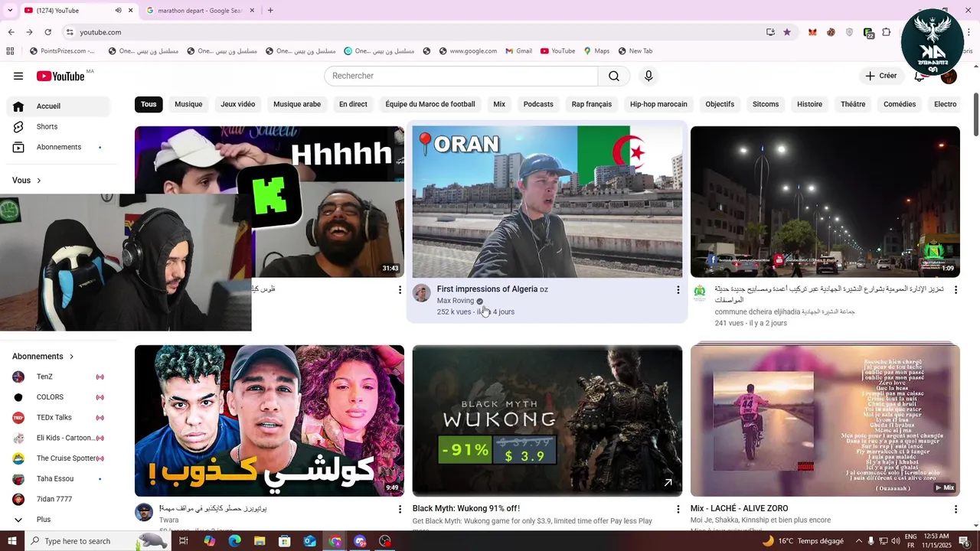Click browser back arrow

11,32
